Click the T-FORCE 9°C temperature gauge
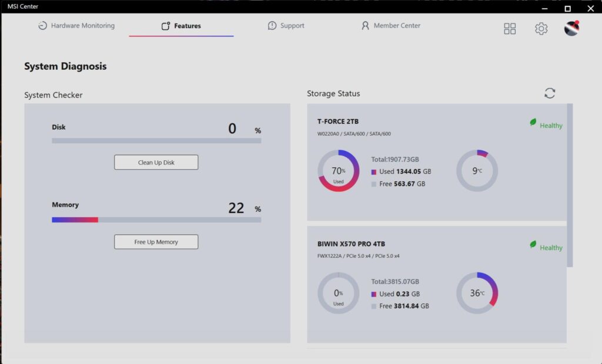This screenshot has width=602, height=364. [x=477, y=171]
